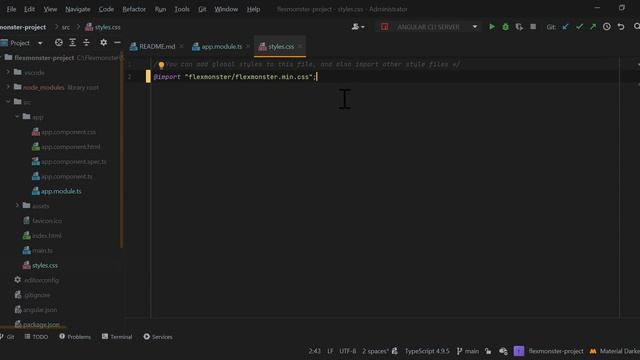Select app.component.css in tree
Image resolution: width=640 pixels, height=360 pixels.
pyautogui.click(x=64, y=132)
